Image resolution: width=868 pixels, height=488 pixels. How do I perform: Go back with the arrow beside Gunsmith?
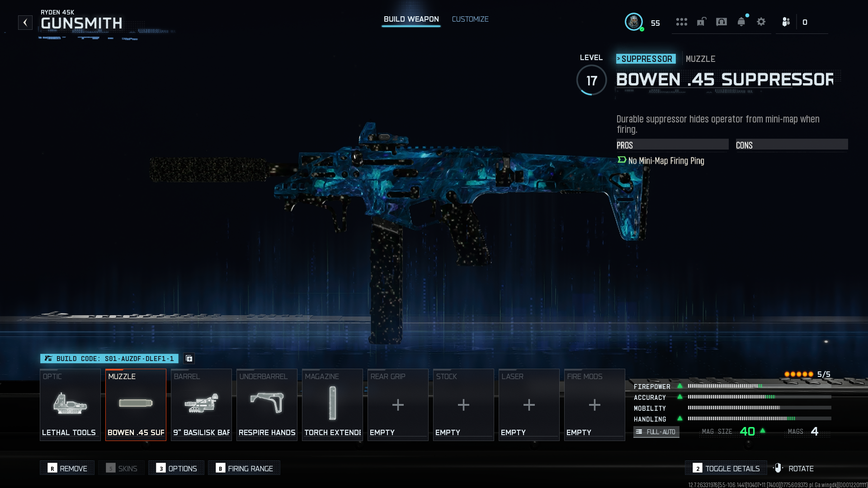25,23
